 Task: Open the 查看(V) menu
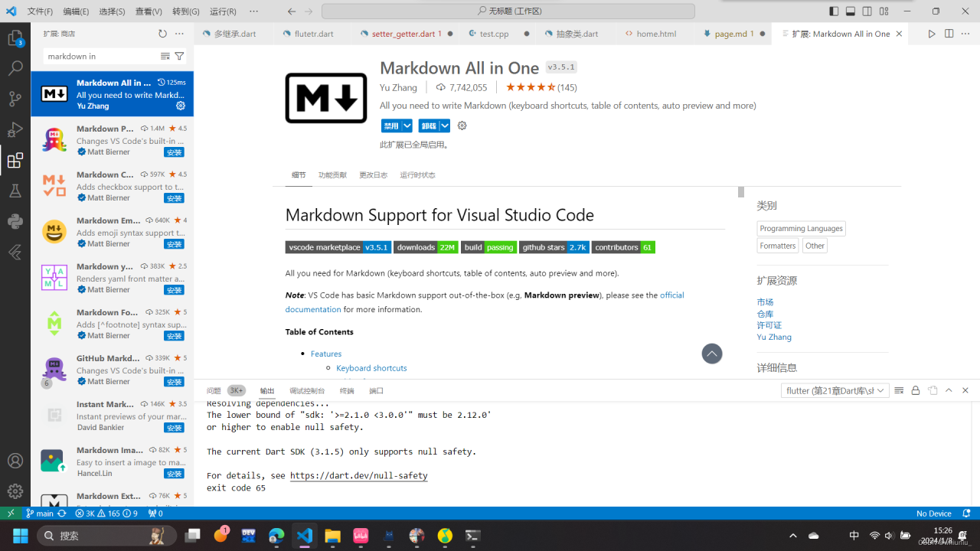click(149, 11)
